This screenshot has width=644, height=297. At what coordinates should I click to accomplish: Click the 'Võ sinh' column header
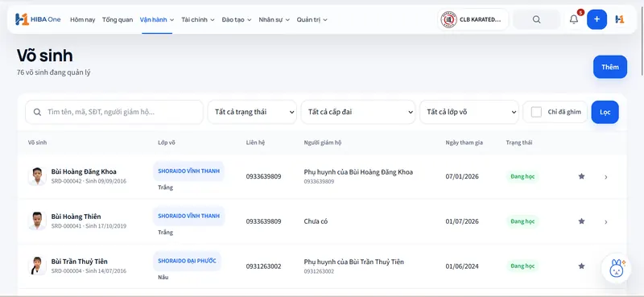37,142
